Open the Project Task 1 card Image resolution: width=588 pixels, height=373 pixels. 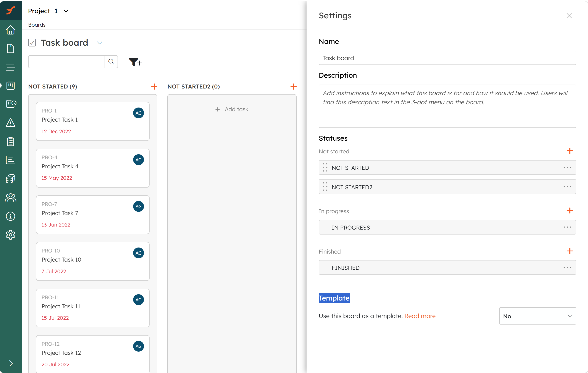[x=93, y=121]
